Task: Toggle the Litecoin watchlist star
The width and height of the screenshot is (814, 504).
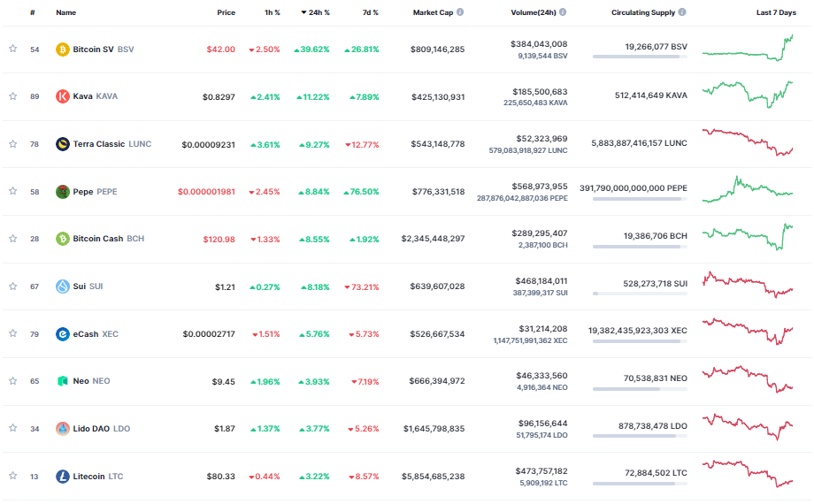Action: [x=13, y=476]
